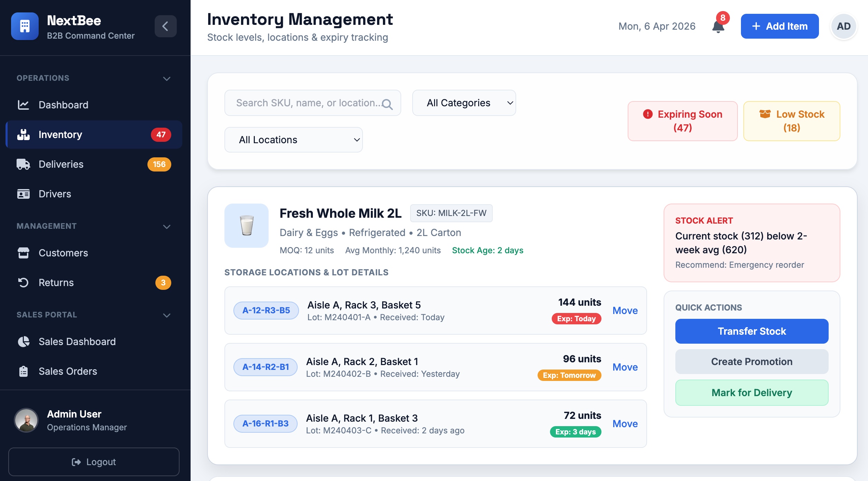Collapse the Management section
This screenshot has width=868, height=481.
pos(166,226)
